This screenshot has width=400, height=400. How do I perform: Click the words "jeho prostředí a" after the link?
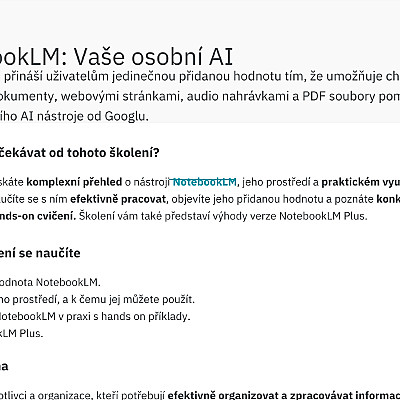(280, 182)
